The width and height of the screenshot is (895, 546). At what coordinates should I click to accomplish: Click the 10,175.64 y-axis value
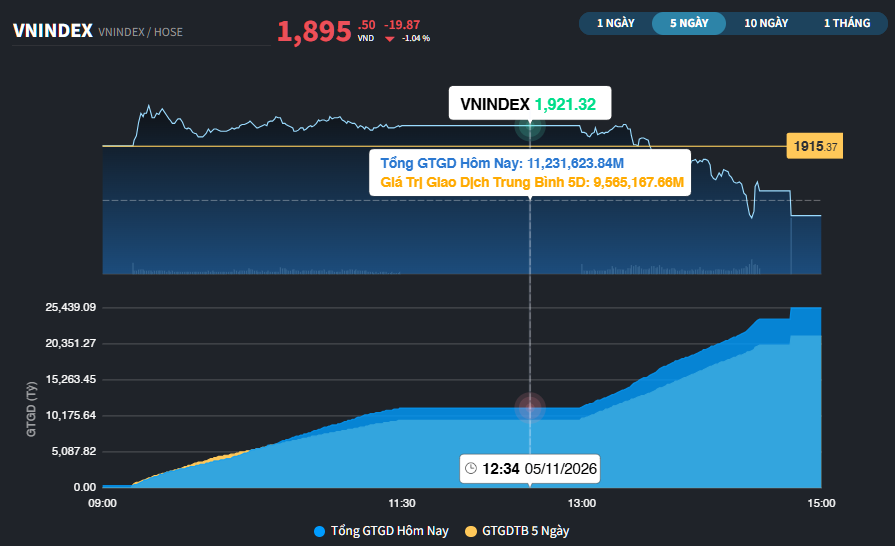point(71,415)
